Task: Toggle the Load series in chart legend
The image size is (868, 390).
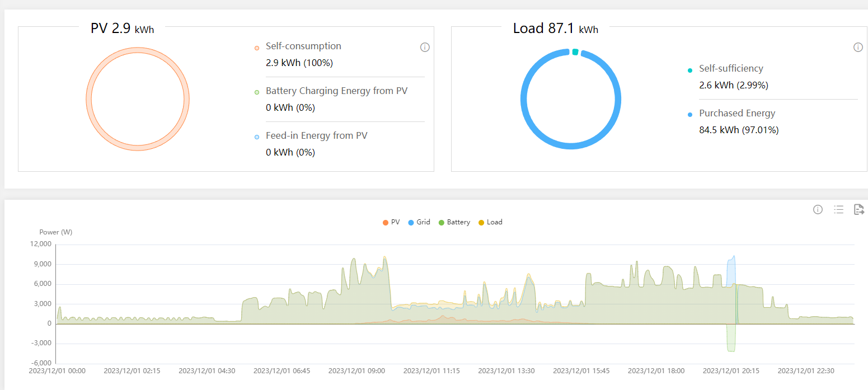Action: 490,222
